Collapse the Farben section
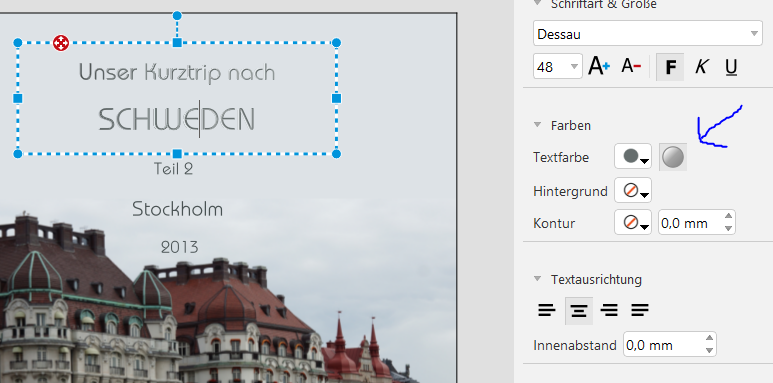Image resolution: width=773 pixels, height=383 pixels. [x=537, y=125]
